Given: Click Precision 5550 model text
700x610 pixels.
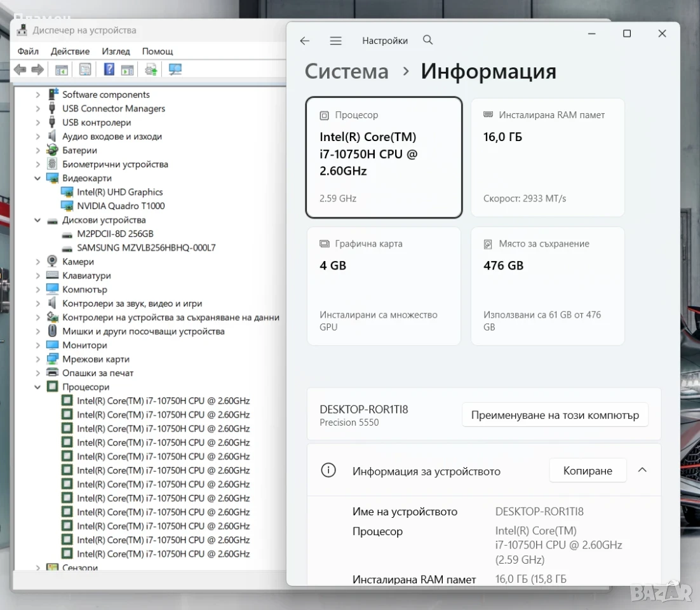Looking at the screenshot, I should 349,423.
